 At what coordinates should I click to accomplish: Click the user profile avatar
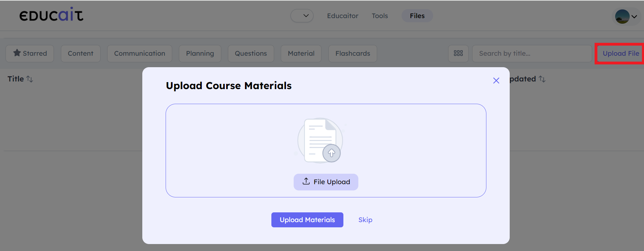tap(622, 16)
